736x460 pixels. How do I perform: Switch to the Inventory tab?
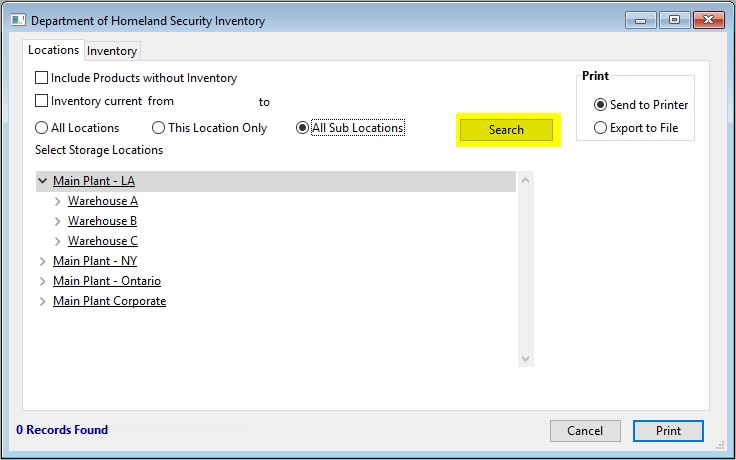click(112, 51)
